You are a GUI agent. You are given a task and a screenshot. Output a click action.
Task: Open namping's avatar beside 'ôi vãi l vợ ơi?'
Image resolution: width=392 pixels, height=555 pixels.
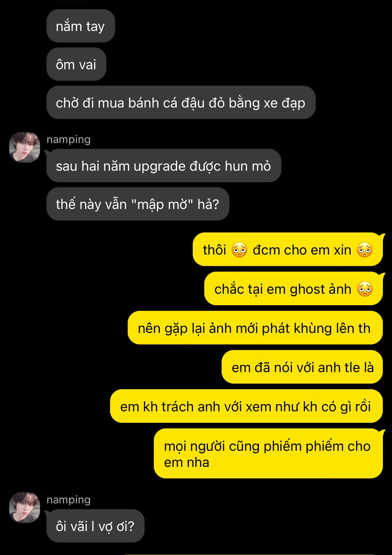click(x=25, y=507)
